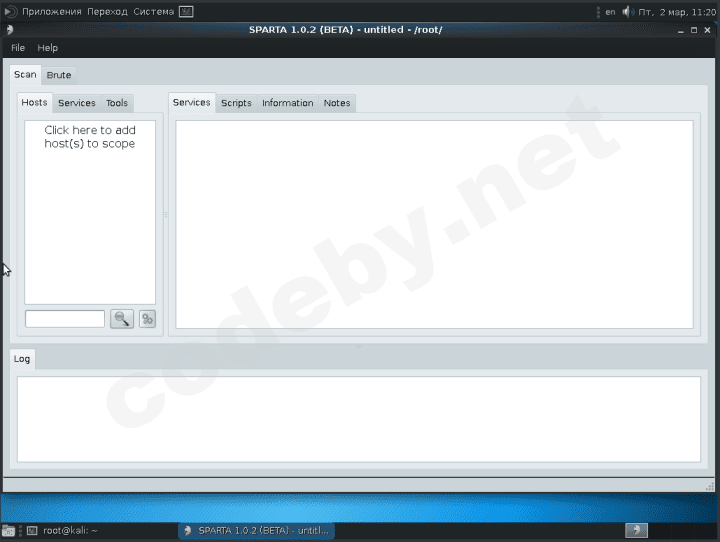Open the Tools tab
The width and height of the screenshot is (720, 542).
(117, 103)
